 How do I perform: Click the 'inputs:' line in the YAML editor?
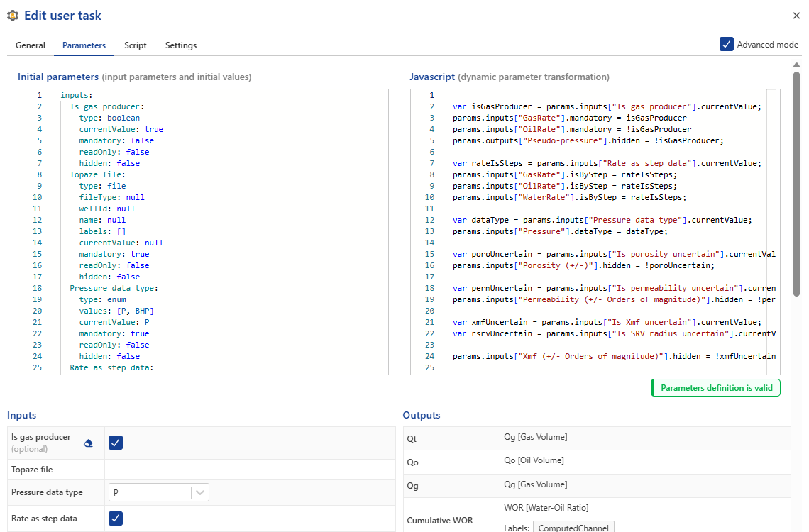[77, 95]
